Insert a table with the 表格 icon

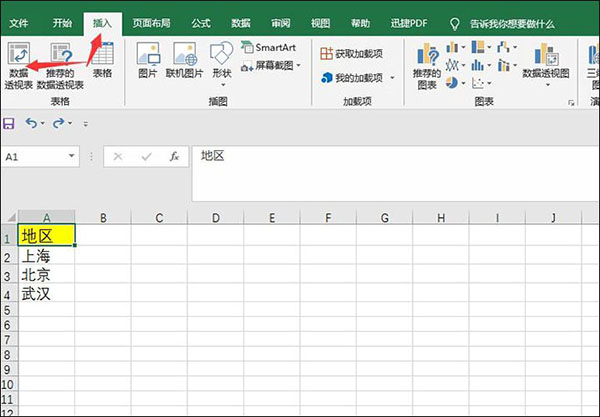click(x=102, y=60)
